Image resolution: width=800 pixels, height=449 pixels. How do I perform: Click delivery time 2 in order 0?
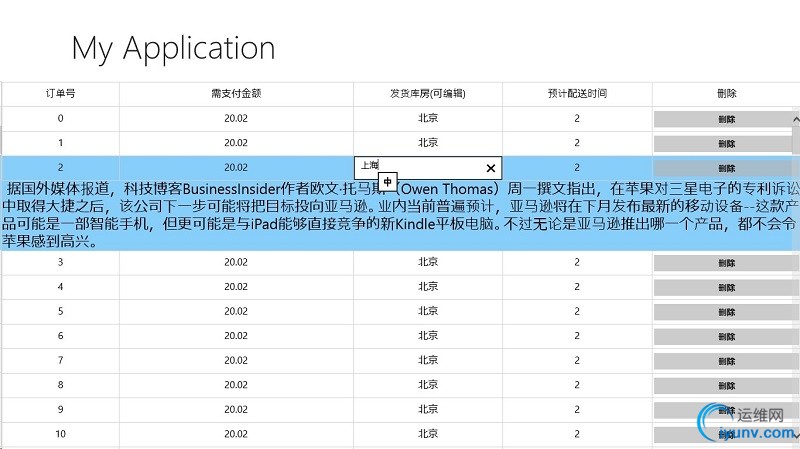(577, 118)
